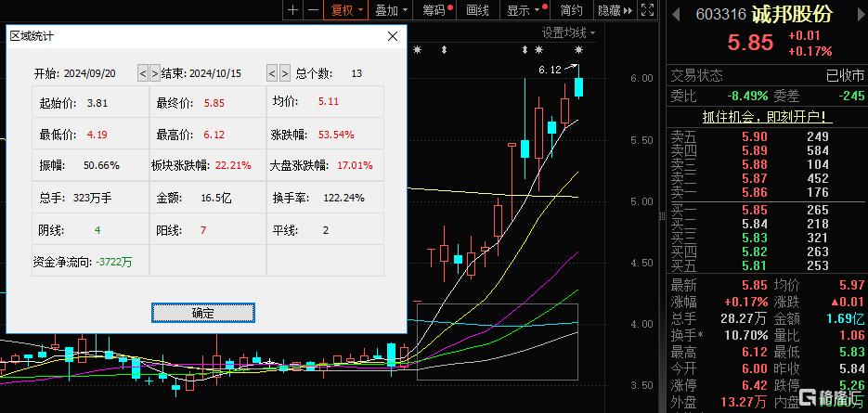Click 涨跌幅 value 53.54%
Image resolution: width=868 pixels, height=413 pixels.
pyautogui.click(x=336, y=135)
